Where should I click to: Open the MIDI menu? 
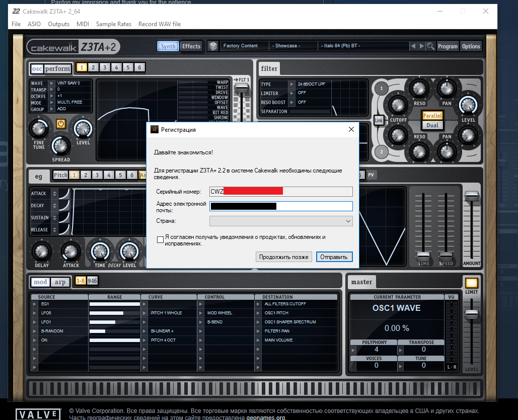point(83,24)
